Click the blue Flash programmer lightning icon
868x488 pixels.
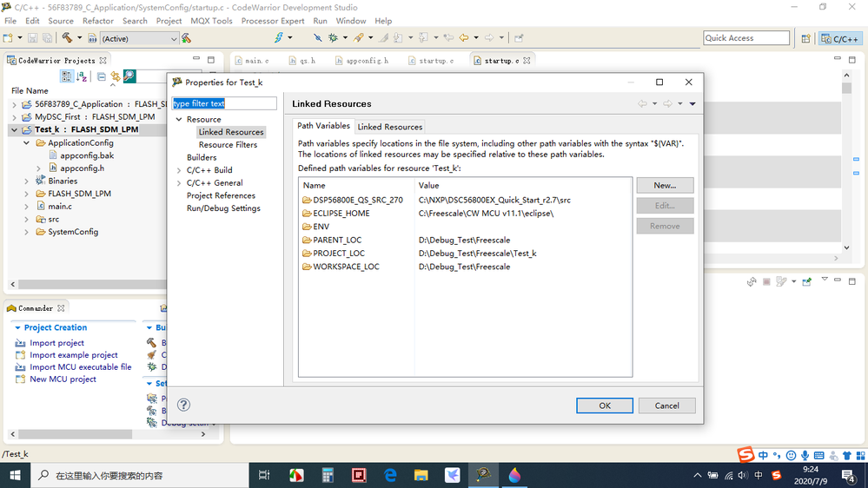278,37
